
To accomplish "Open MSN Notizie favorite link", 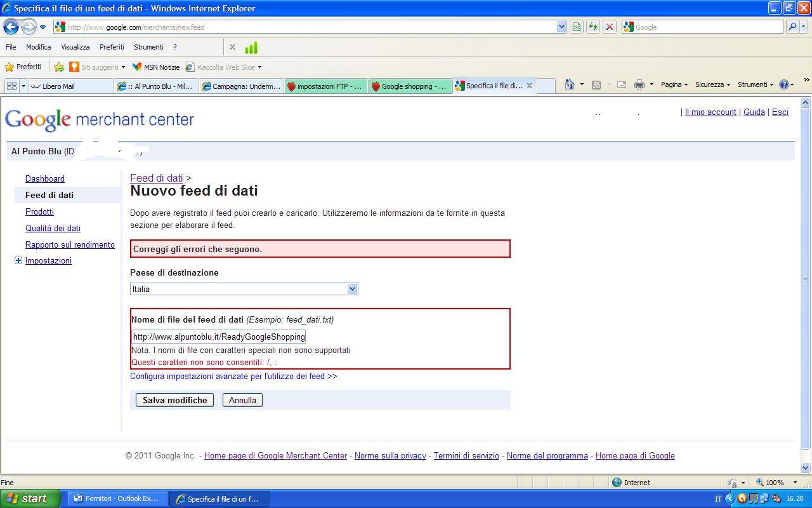I will pos(156,67).
